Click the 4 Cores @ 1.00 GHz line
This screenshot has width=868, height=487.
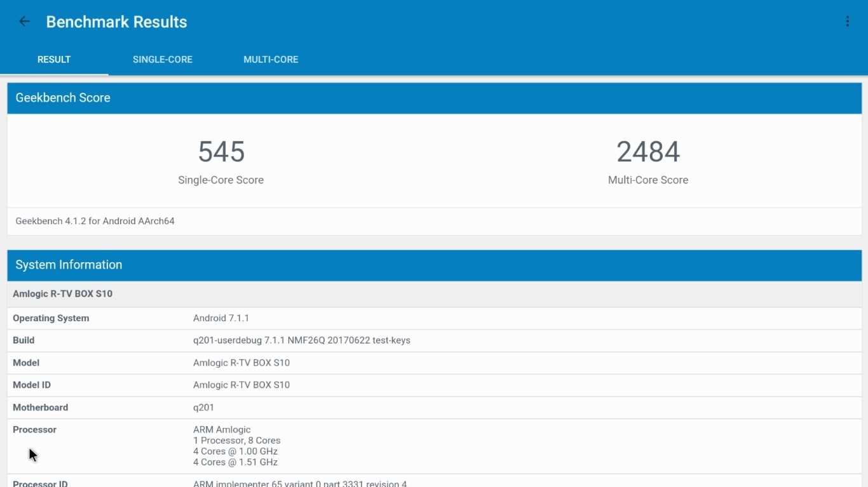(235, 451)
